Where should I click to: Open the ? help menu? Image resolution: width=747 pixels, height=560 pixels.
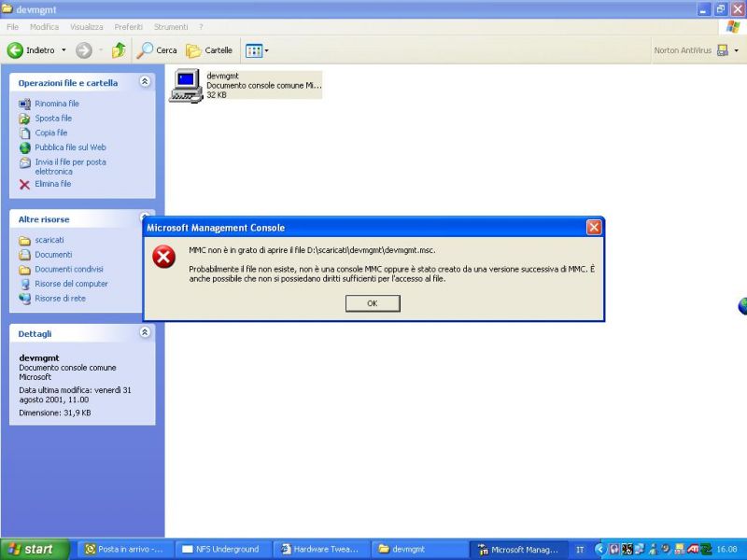point(201,27)
